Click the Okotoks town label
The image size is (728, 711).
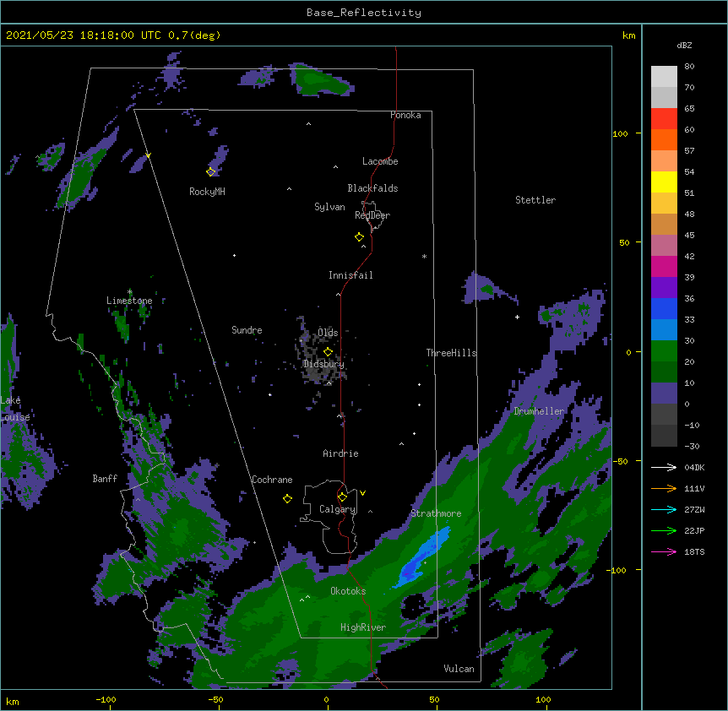(x=348, y=591)
